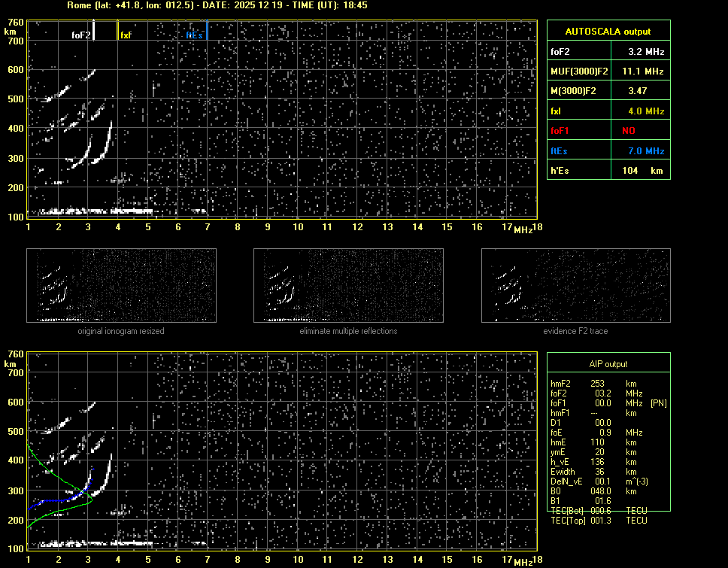This screenshot has height=568, width=728.
Task: Click the AUTOSCALA output table header
Action: coord(608,32)
